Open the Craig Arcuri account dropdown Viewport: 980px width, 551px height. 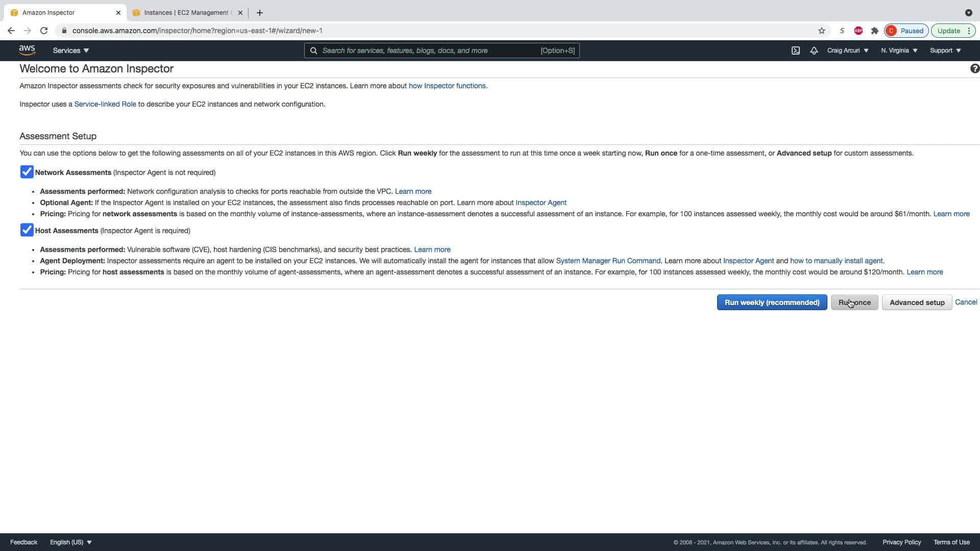[847, 51]
